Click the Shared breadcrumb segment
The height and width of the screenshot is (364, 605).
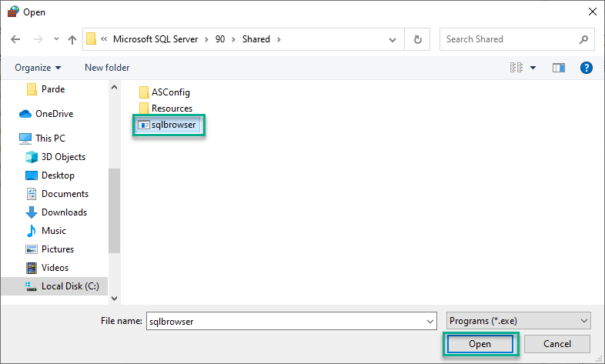tap(256, 39)
